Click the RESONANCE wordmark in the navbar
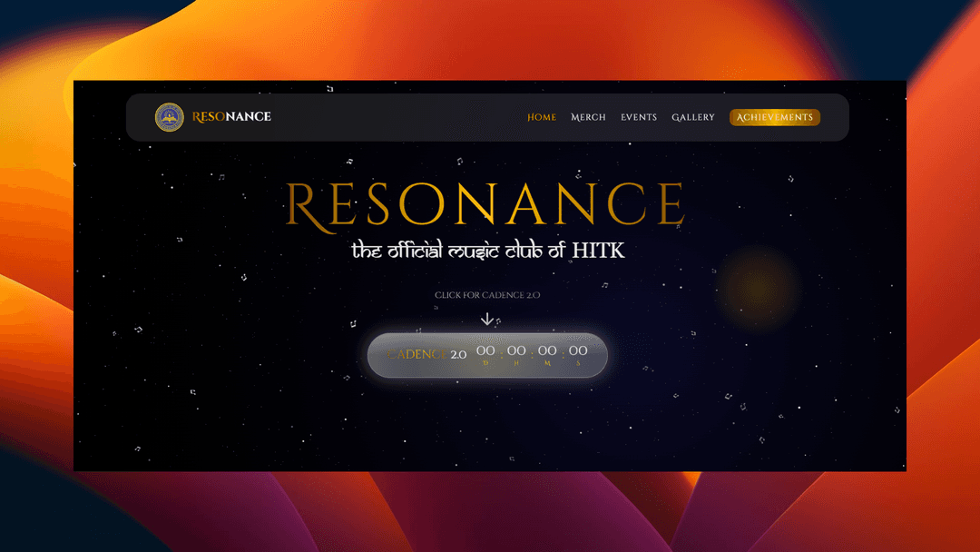 [x=230, y=116]
